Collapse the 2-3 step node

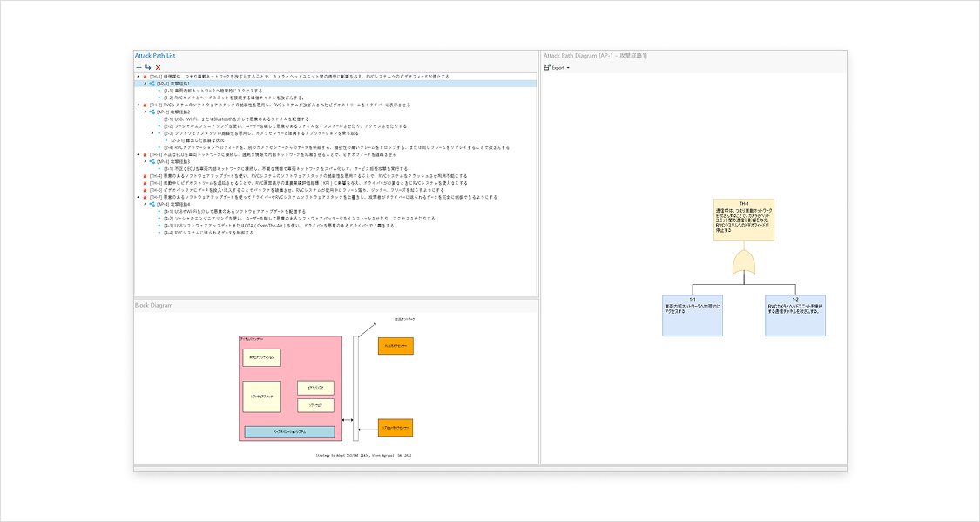152,133
